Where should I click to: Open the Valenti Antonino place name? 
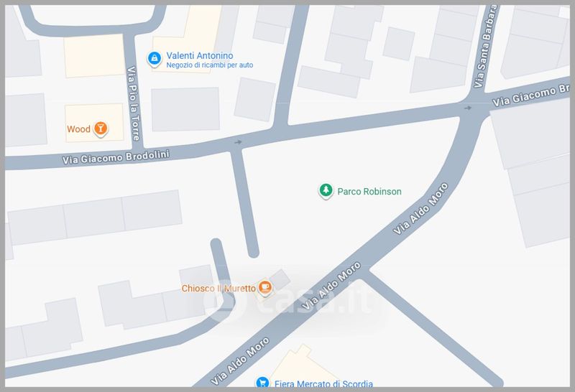click(200, 55)
